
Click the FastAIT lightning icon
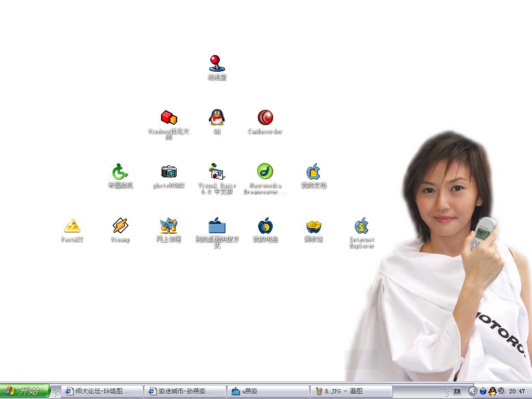point(72,226)
